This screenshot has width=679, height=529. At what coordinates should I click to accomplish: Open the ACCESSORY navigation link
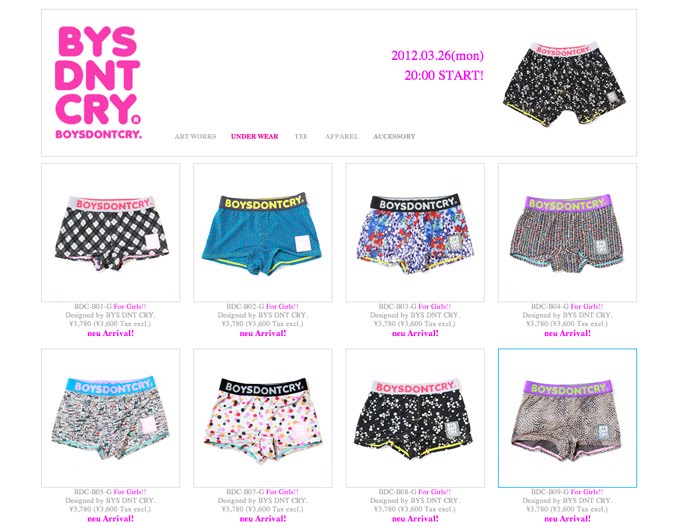(394, 136)
